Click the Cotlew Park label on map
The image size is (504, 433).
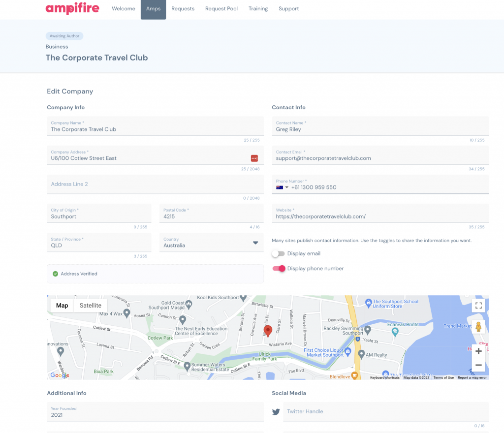[x=160, y=338]
